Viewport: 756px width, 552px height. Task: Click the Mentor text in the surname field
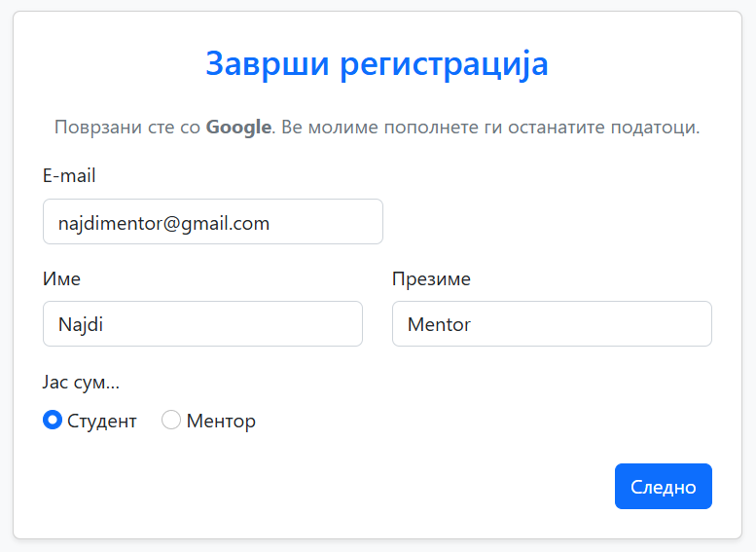pyautogui.click(x=439, y=324)
